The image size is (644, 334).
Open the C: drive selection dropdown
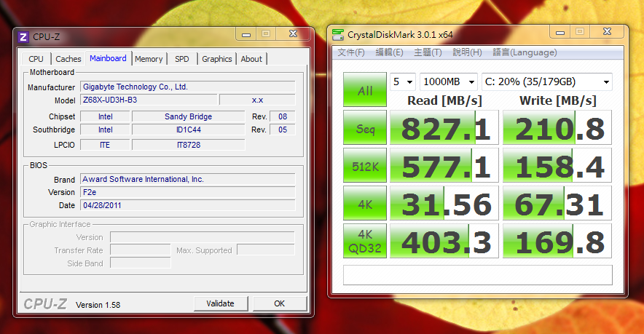pyautogui.click(x=547, y=81)
